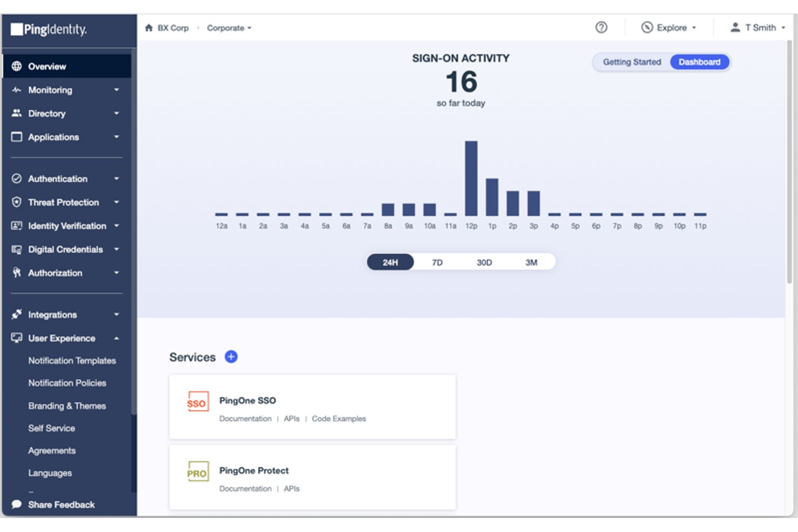The image size is (798, 532).
Task: Expand the Directory menu arrow
Action: click(x=116, y=113)
